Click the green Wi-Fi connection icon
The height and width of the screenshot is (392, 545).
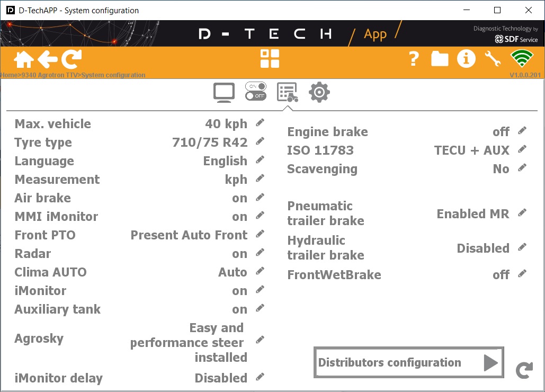(x=522, y=58)
